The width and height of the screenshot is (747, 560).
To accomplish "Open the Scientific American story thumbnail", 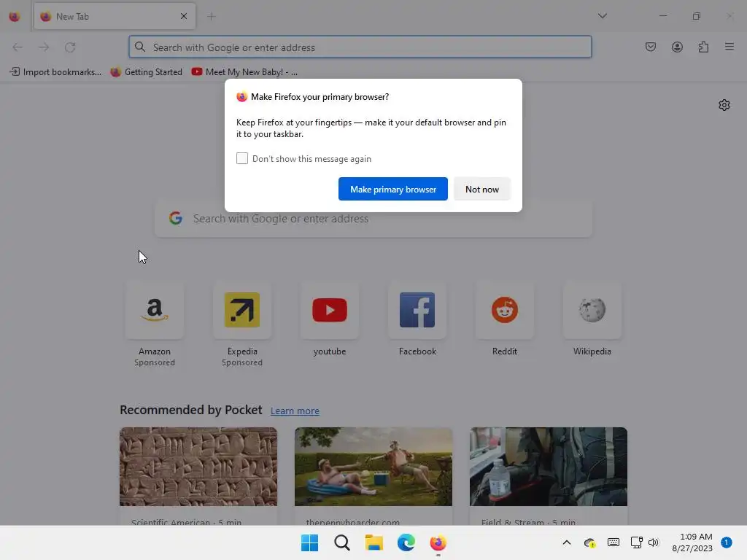I will tap(198, 467).
